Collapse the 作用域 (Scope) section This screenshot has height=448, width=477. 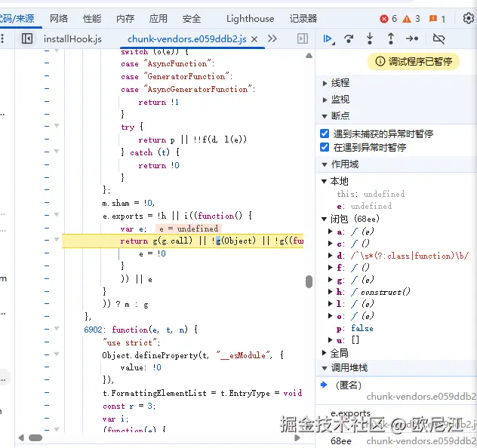coord(325,164)
